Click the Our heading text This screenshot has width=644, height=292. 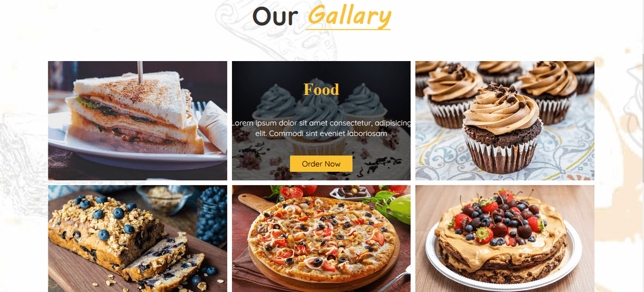275,16
